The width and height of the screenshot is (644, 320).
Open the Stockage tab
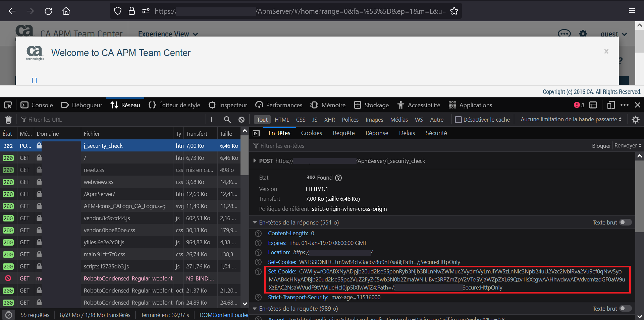[x=371, y=105]
